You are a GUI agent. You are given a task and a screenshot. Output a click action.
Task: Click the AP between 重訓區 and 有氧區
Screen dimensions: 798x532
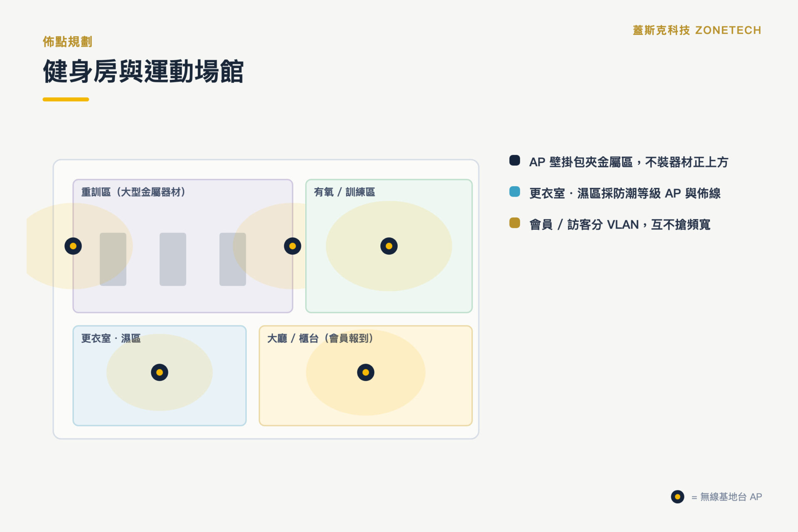pos(293,246)
